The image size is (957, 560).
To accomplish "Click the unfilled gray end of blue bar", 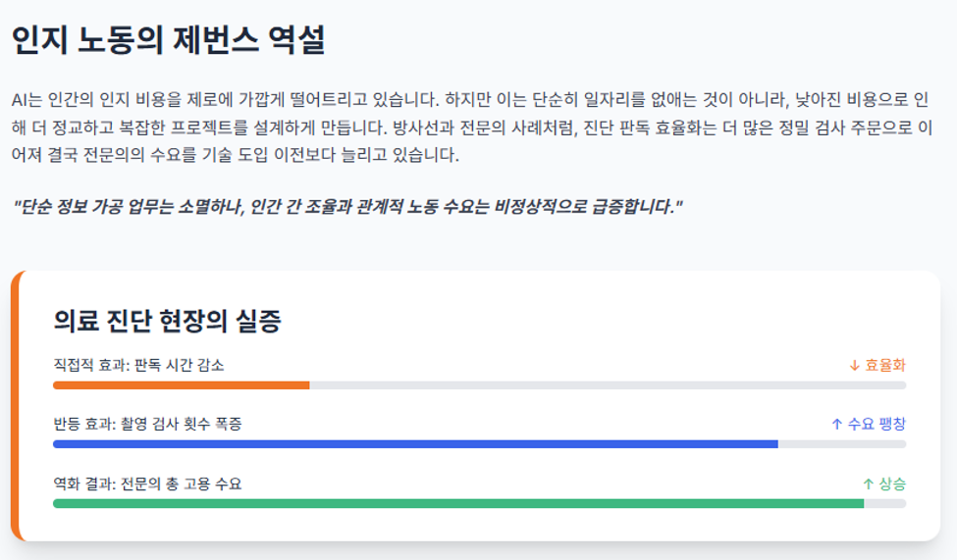I will point(842,444).
